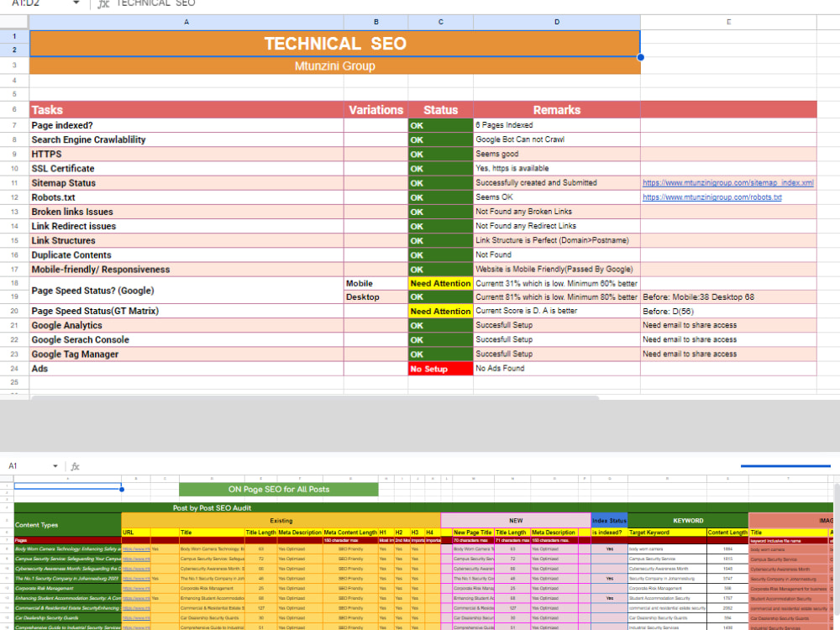
Task: Select column A header in top sheet
Action: click(x=186, y=22)
